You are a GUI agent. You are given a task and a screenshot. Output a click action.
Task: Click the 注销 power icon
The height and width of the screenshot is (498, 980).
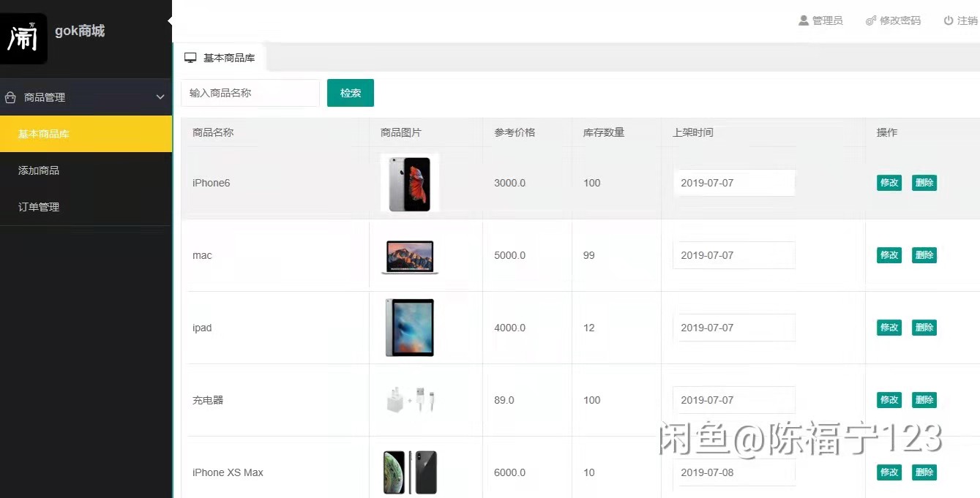pyautogui.click(x=947, y=20)
